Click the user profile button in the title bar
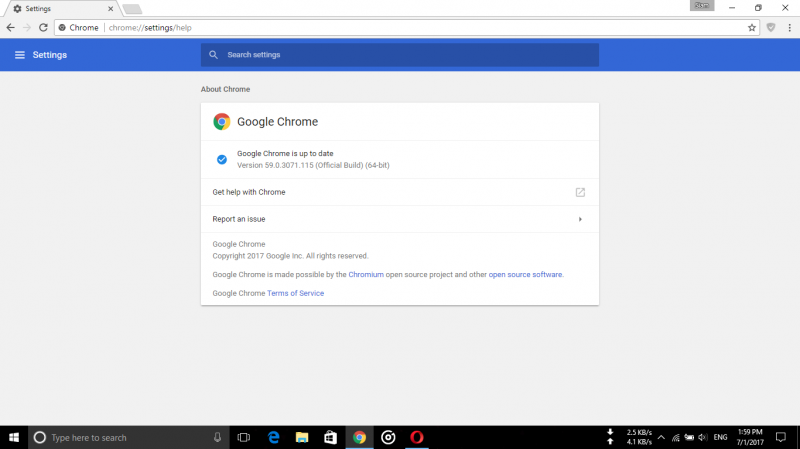The height and width of the screenshot is (449, 800). (x=702, y=6)
